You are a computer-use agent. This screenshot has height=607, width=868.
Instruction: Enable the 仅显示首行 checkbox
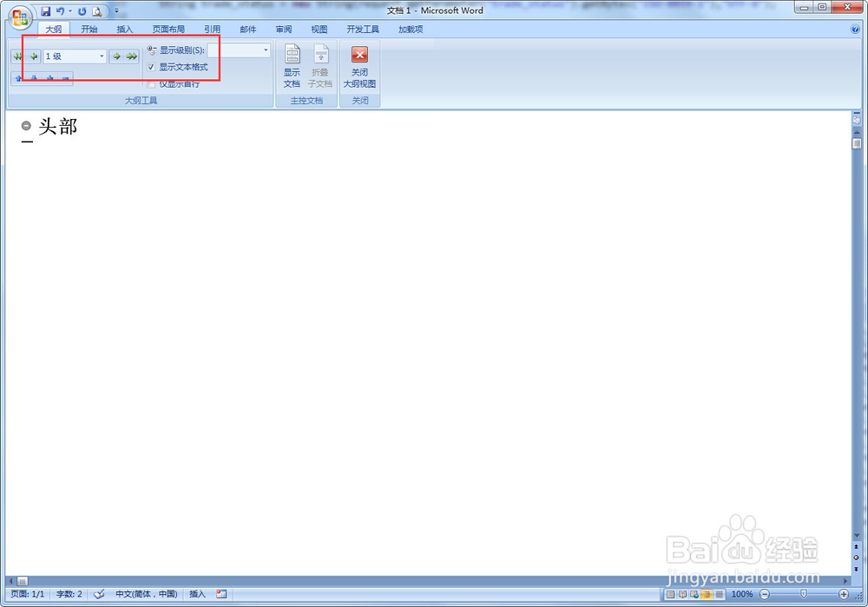(151, 83)
